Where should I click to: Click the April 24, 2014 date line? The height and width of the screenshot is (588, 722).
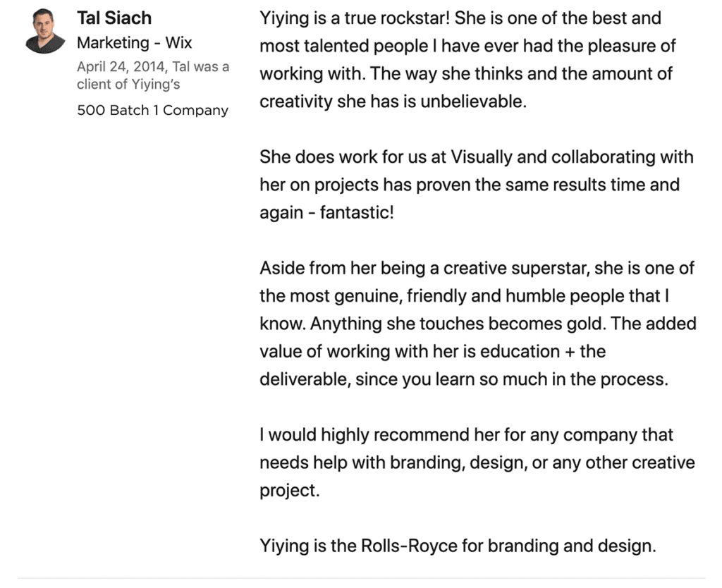tap(153, 67)
